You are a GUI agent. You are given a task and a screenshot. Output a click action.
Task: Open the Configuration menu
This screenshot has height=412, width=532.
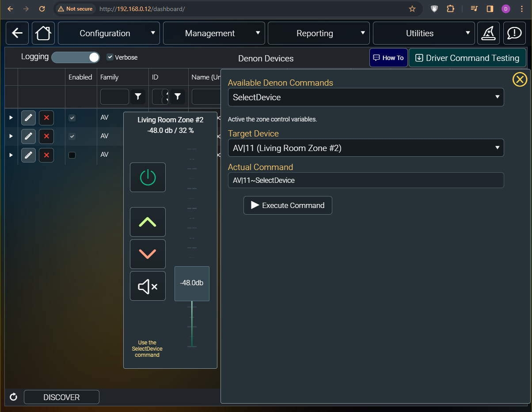coord(109,33)
